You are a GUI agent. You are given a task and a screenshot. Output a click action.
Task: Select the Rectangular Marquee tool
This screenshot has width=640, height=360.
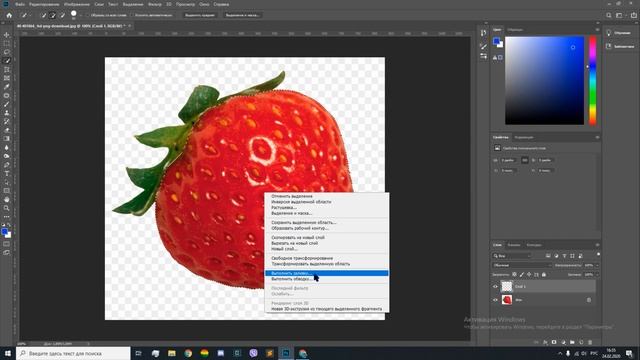tap(7, 43)
